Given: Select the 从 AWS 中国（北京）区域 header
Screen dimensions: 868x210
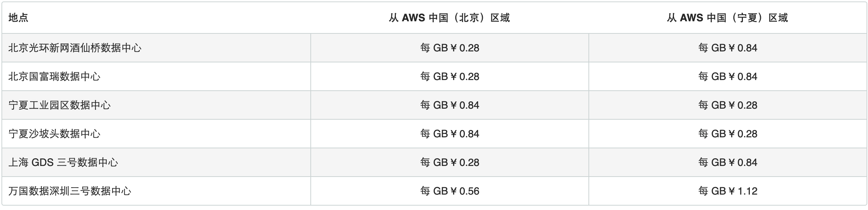Looking at the screenshot, I should pos(449,18).
